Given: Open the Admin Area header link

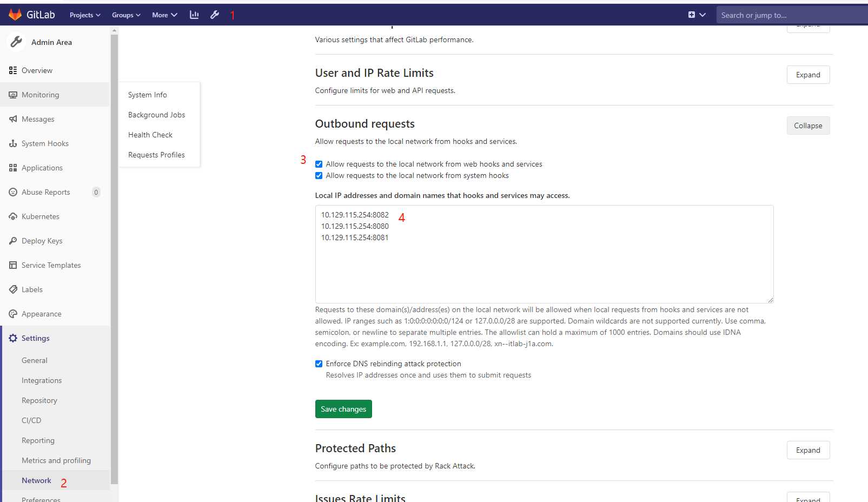Looking at the screenshot, I should click(51, 42).
